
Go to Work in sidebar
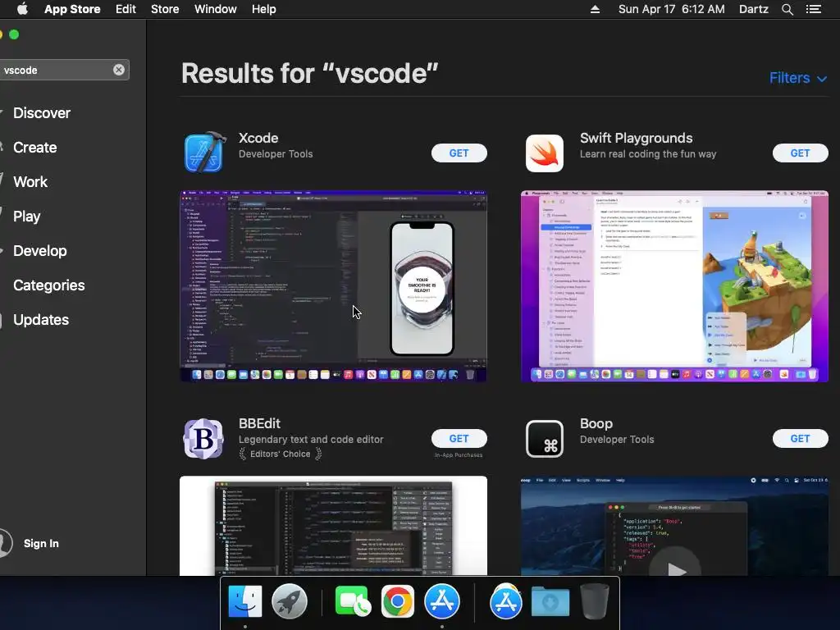30,181
